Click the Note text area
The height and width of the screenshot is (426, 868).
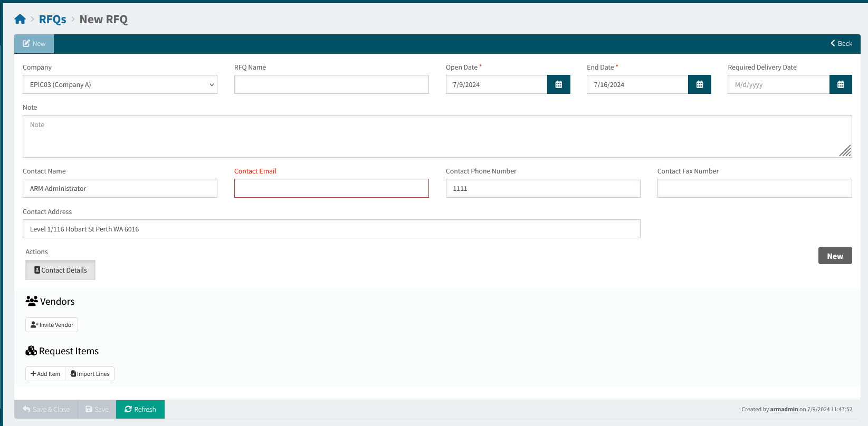click(437, 137)
